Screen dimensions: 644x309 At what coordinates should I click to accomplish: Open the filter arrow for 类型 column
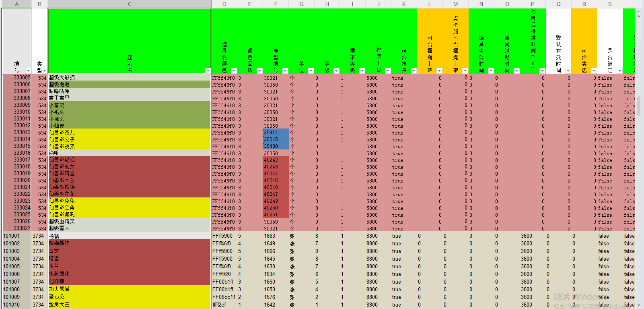tap(44, 71)
